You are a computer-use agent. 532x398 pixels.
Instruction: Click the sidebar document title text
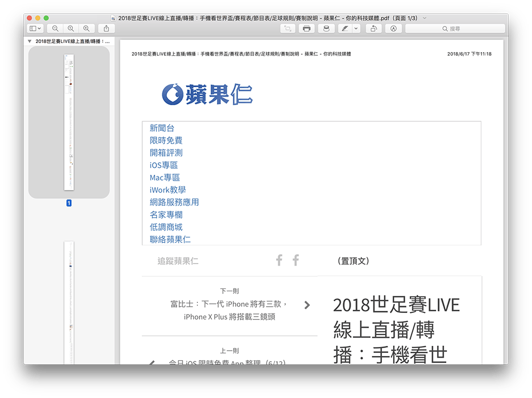click(72, 41)
